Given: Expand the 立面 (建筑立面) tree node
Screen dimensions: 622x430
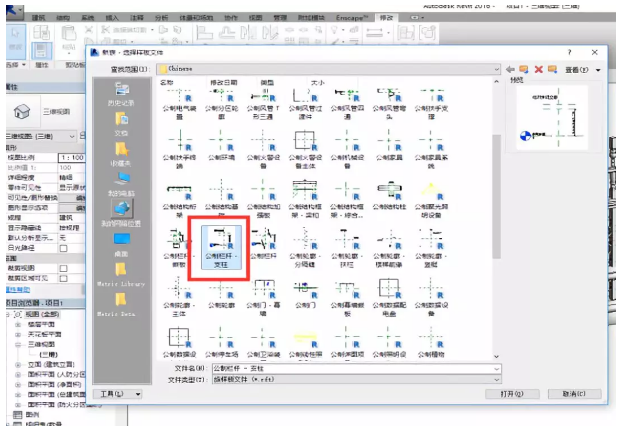Looking at the screenshot, I should [x=18, y=365].
